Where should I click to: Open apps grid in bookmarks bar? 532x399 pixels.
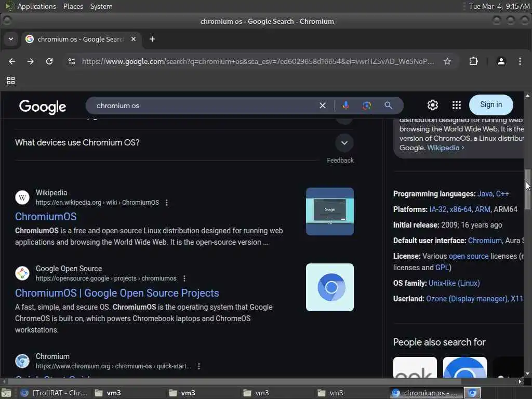(11, 81)
